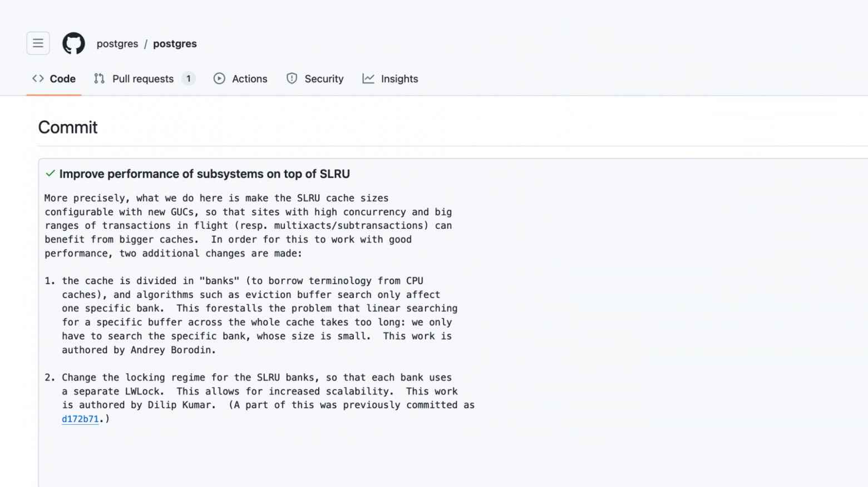Click line 'one specific bank. This forestalls'
The width and height of the screenshot is (868, 487).
(260, 308)
